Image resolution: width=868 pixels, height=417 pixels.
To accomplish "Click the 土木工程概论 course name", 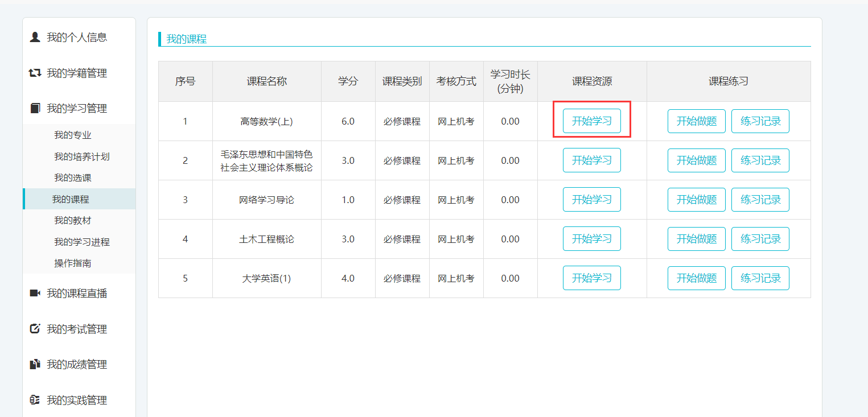I will pyautogui.click(x=266, y=239).
